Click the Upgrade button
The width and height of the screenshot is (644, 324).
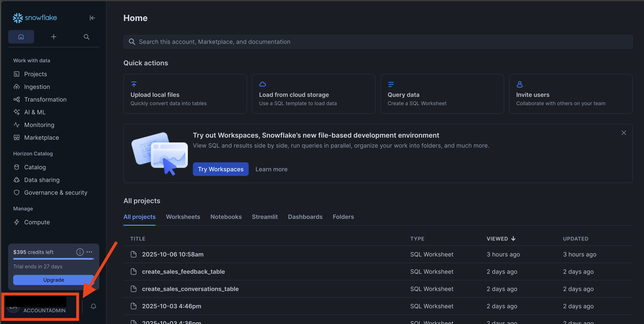coord(54,280)
